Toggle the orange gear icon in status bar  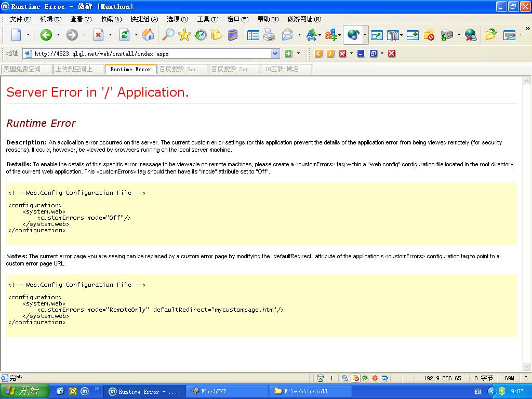[x=375, y=378]
